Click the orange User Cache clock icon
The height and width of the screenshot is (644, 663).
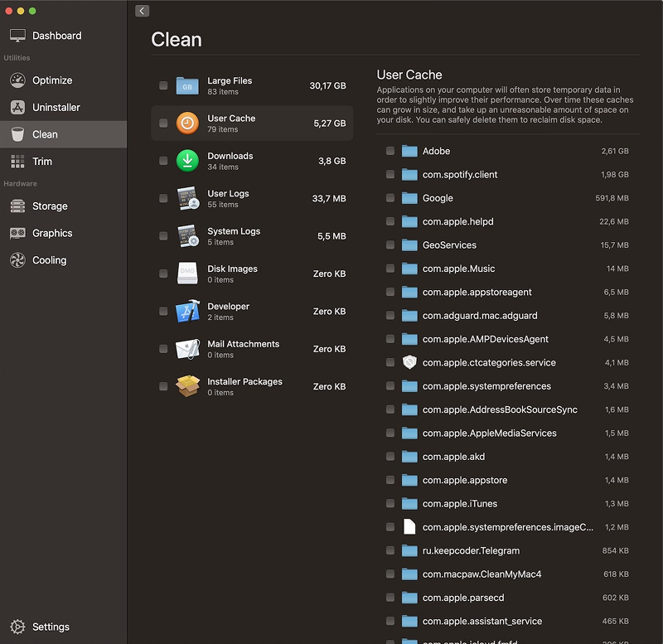point(187,123)
